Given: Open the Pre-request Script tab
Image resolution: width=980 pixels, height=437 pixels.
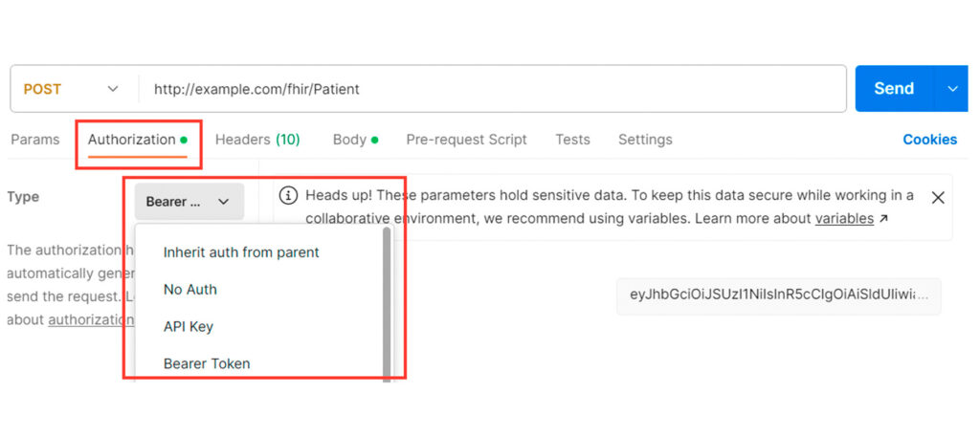Looking at the screenshot, I should click(x=466, y=140).
